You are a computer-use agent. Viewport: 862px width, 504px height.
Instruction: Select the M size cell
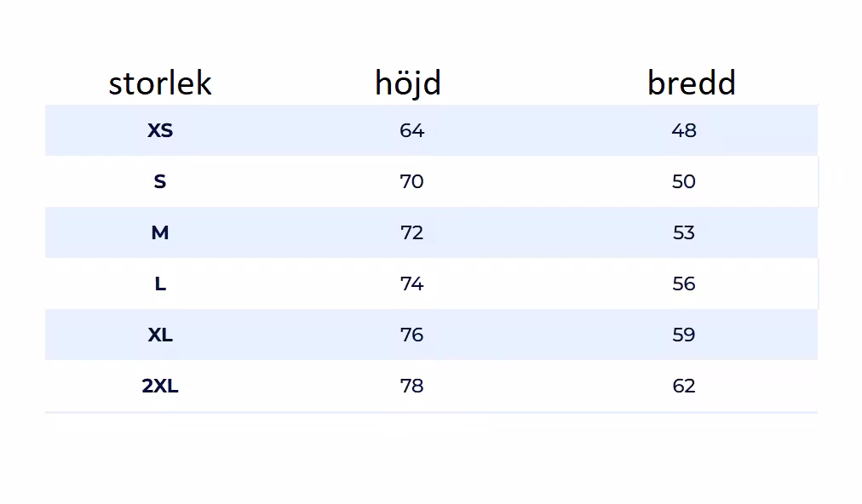pyautogui.click(x=160, y=232)
